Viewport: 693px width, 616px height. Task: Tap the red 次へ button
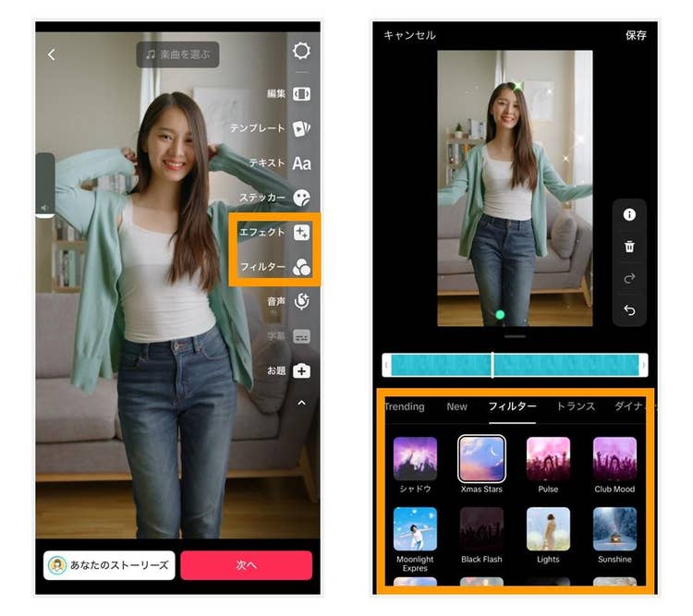point(246,565)
